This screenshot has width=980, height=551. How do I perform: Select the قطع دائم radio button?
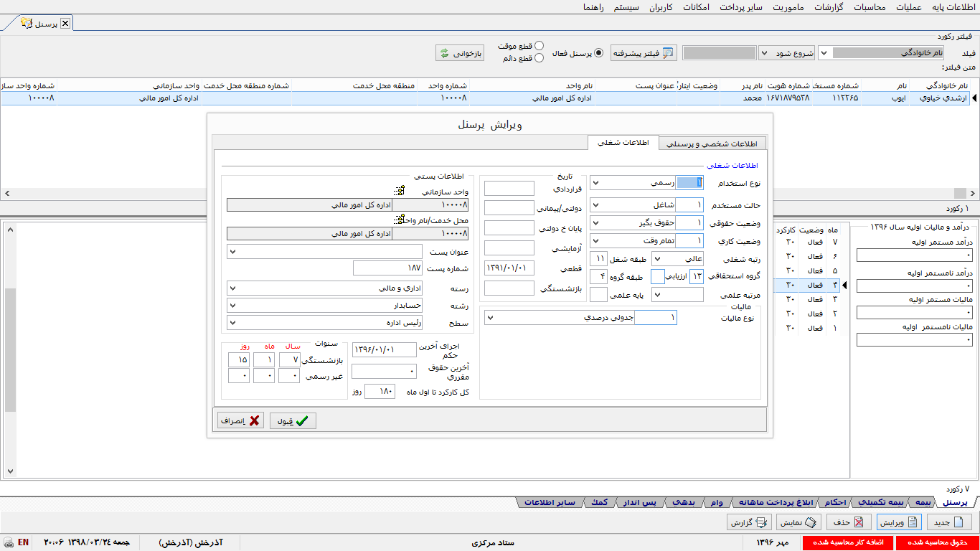pos(540,58)
